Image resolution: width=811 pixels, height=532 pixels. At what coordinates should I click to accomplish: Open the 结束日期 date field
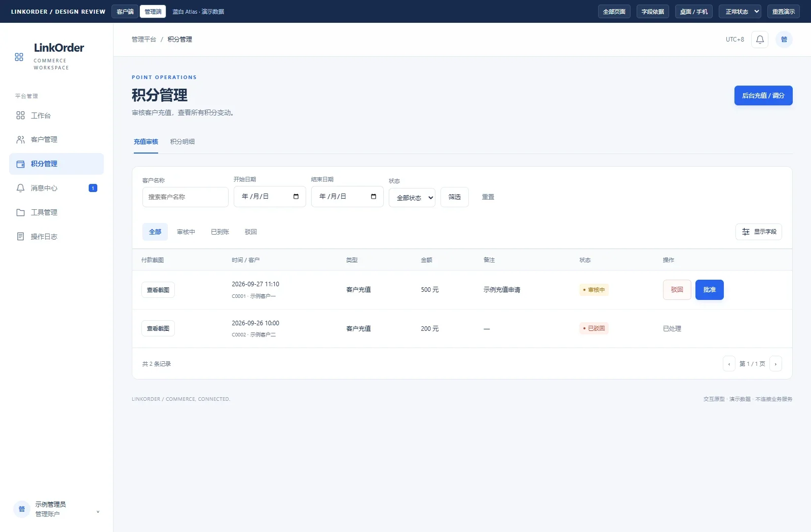click(x=347, y=197)
